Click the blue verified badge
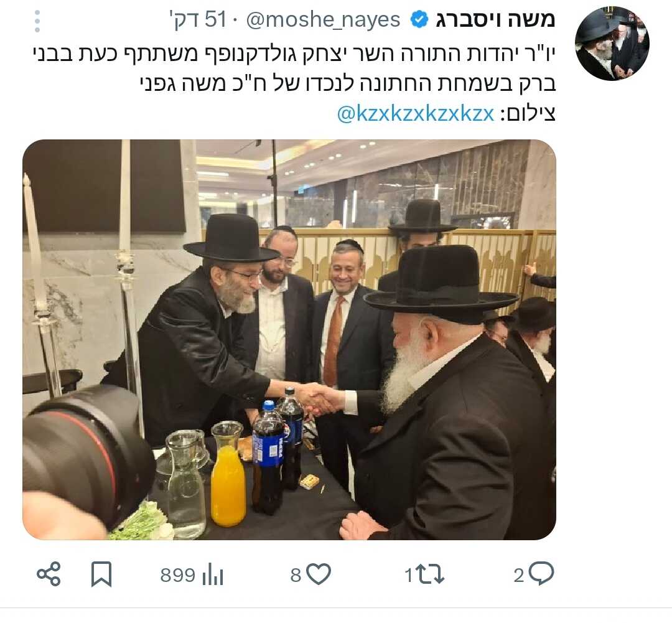The width and height of the screenshot is (672, 623). click(419, 20)
